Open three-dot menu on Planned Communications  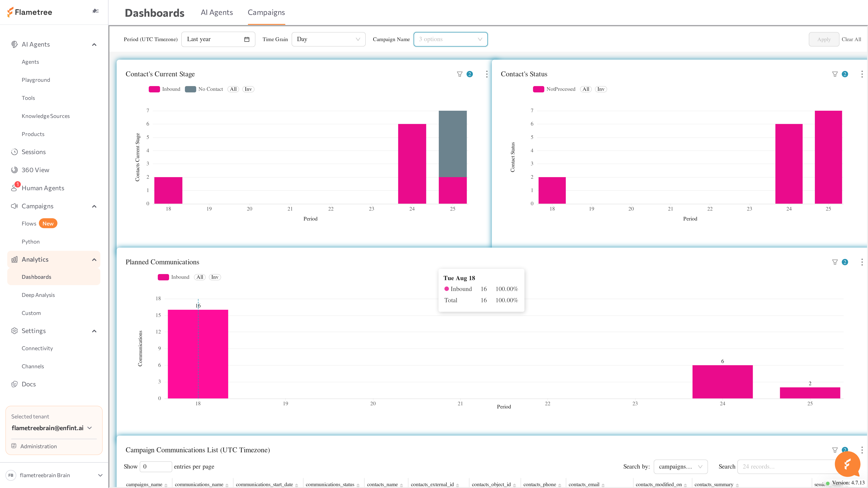point(862,262)
